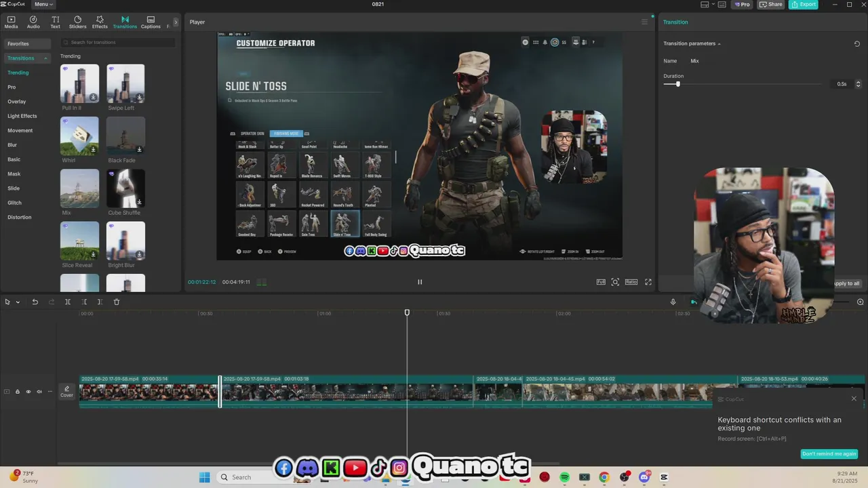The image size is (868, 488).
Task: Open main track more options
Action: point(50,392)
